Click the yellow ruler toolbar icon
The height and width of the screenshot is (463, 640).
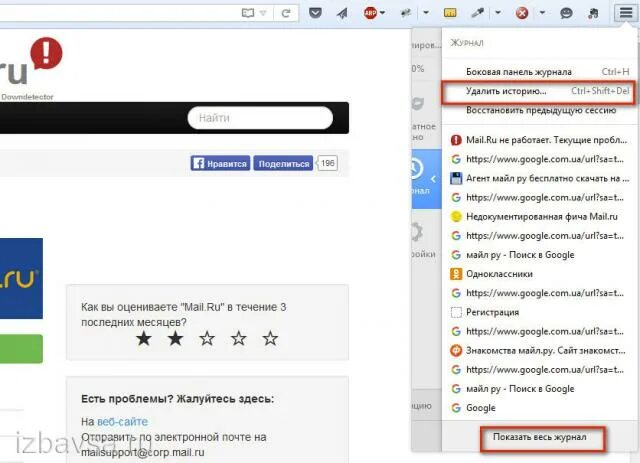(450, 13)
